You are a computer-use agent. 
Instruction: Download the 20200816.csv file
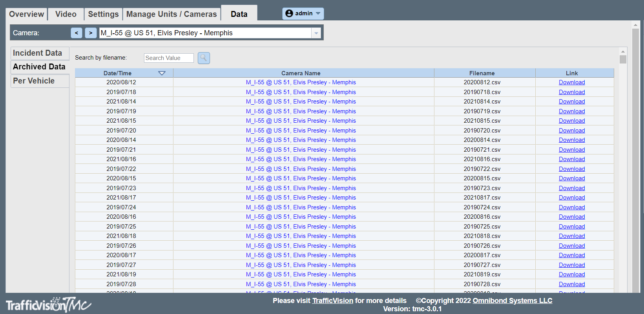point(572,217)
